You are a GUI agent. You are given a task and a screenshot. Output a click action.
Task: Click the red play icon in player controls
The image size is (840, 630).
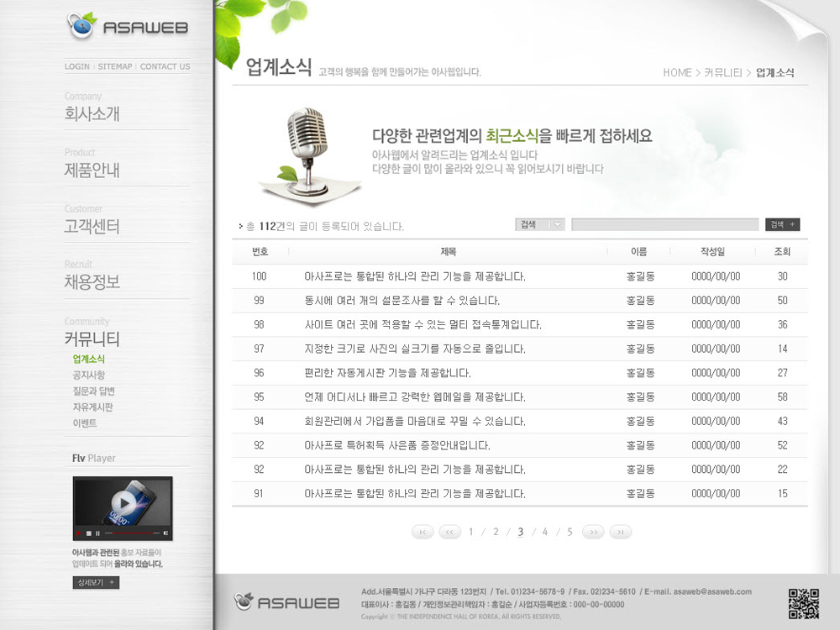[80, 533]
